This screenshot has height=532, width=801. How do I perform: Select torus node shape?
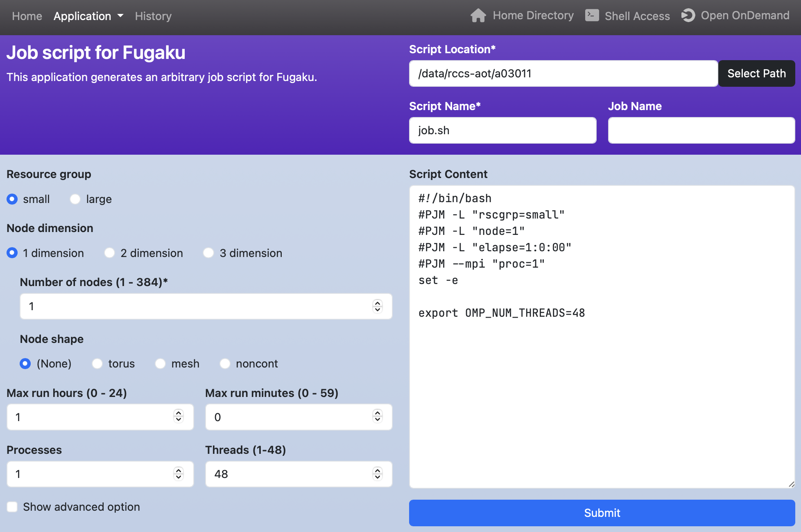[x=97, y=363]
